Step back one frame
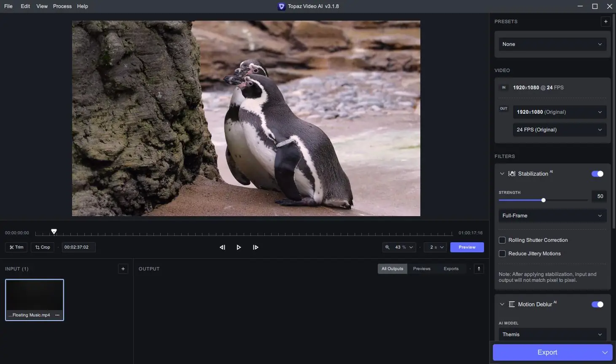616x364 pixels. point(222,247)
